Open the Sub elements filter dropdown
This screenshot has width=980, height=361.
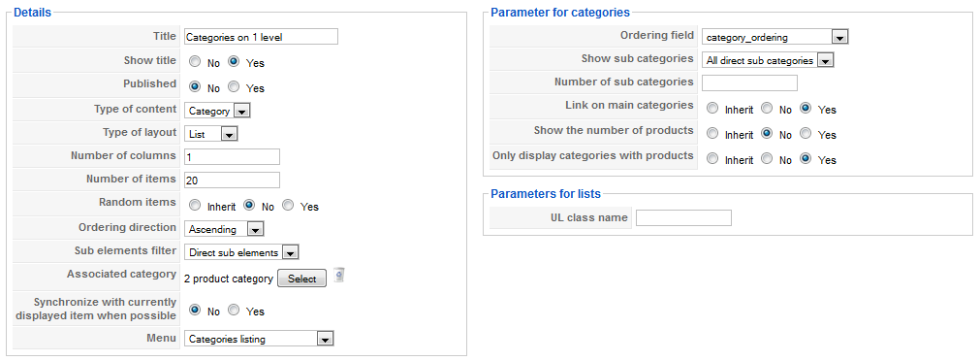pyautogui.click(x=242, y=252)
